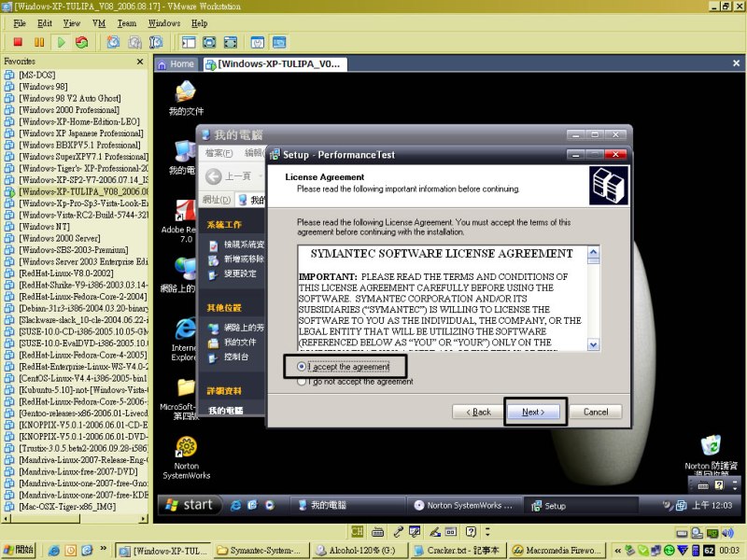Open the Internet Explorer desktop icon
The width and height of the screenshot is (747, 560).
184,339
